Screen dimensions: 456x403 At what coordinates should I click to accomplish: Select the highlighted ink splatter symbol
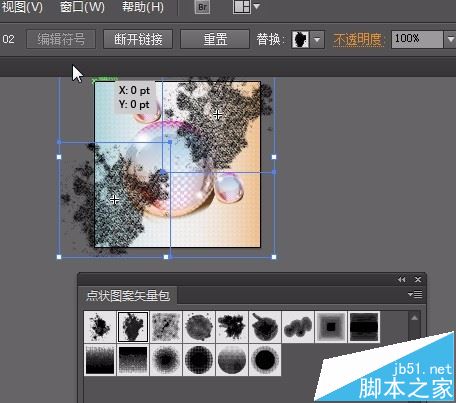133,327
